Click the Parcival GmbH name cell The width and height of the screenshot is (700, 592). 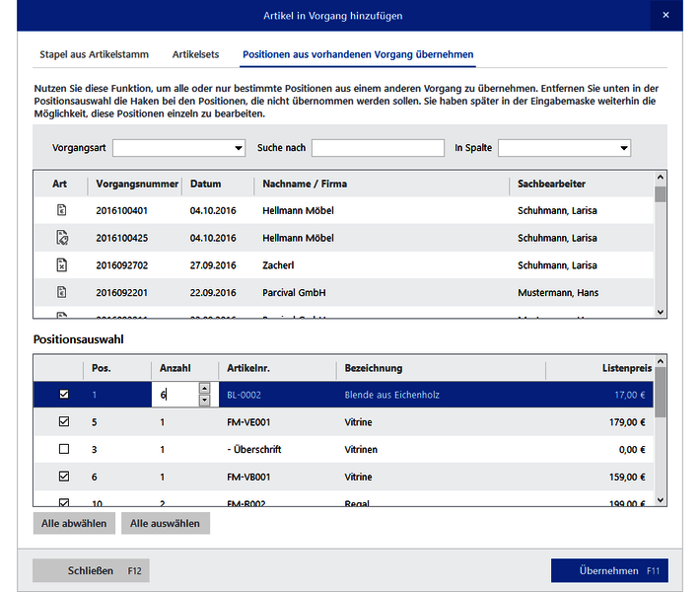coord(294,293)
